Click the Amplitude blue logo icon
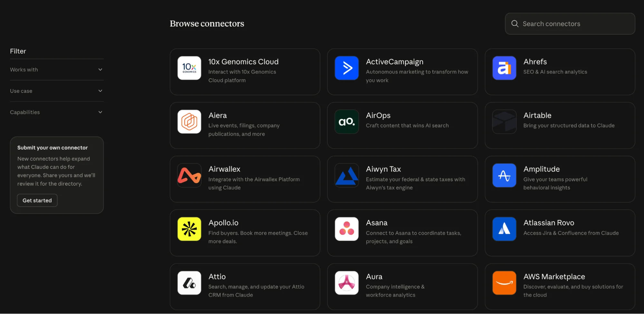The width and height of the screenshot is (644, 314). coord(504,175)
